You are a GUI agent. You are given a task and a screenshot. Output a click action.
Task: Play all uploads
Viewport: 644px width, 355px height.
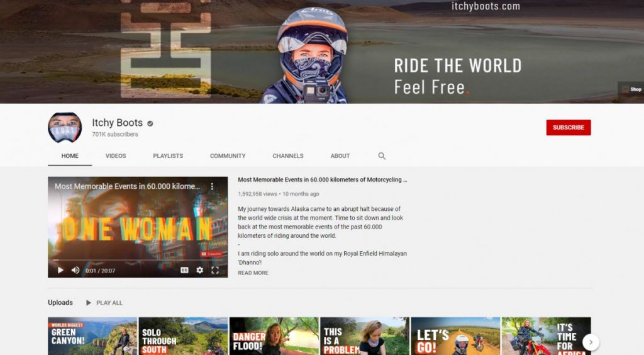(104, 303)
